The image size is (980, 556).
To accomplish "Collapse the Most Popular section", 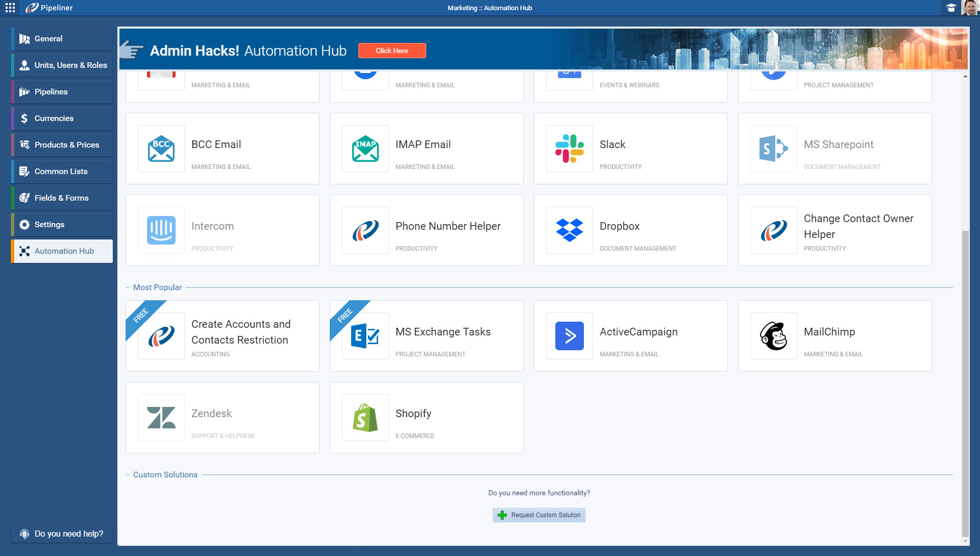I will (128, 287).
